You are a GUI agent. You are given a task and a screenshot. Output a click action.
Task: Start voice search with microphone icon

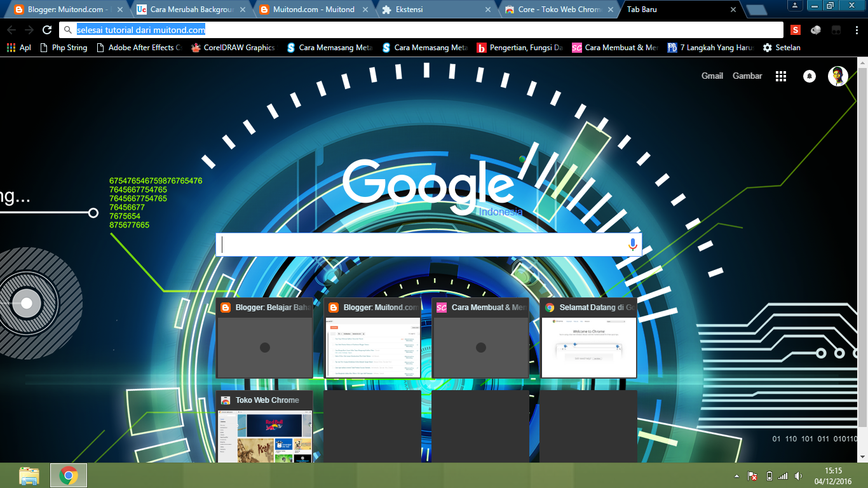(x=633, y=245)
